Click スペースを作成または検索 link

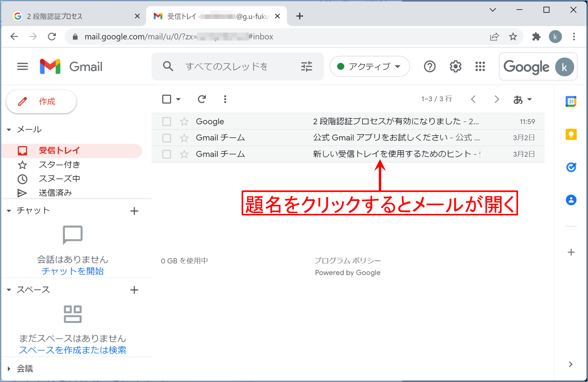72,350
